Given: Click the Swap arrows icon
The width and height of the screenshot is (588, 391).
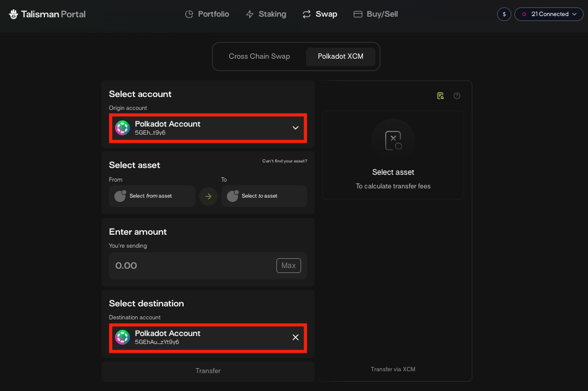Looking at the screenshot, I should point(307,14).
